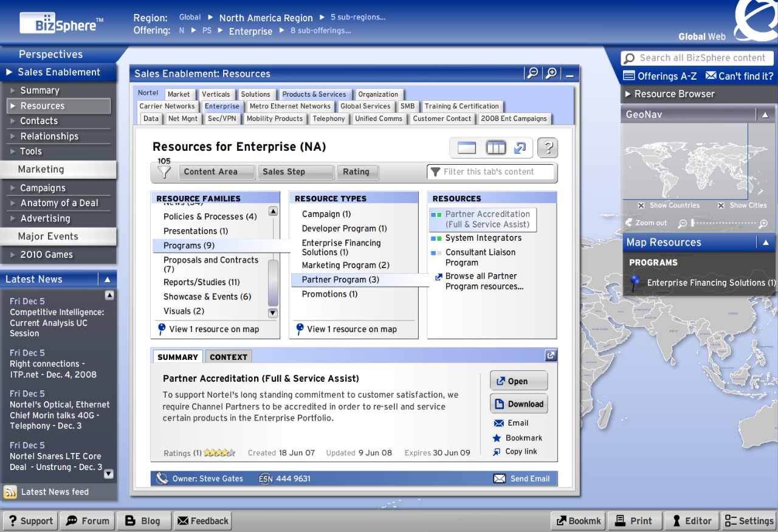778x532 pixels.
Task: Open Offerings A-Z list
Action: (660, 76)
